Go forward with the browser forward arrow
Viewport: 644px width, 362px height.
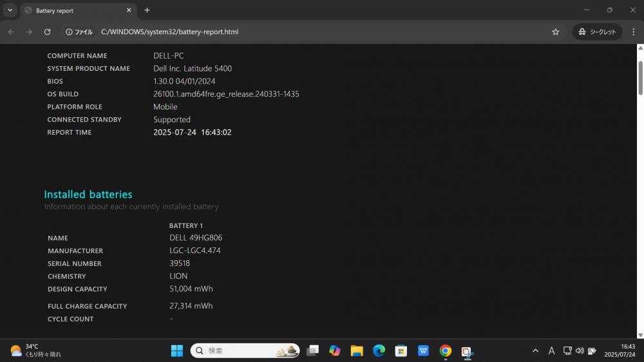[29, 32]
